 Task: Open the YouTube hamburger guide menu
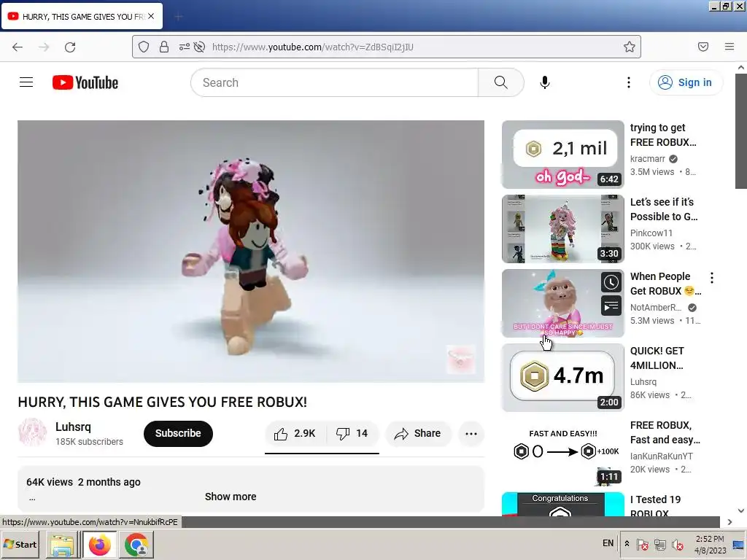26,82
